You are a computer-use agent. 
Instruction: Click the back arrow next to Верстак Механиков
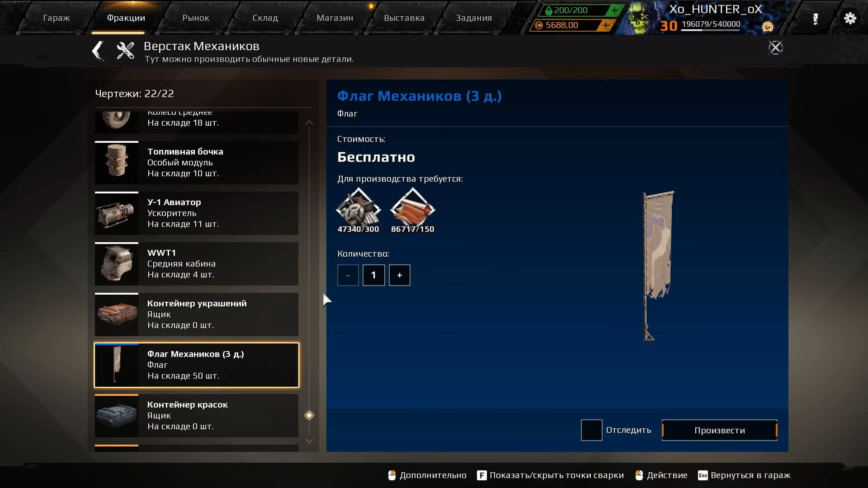click(x=98, y=51)
